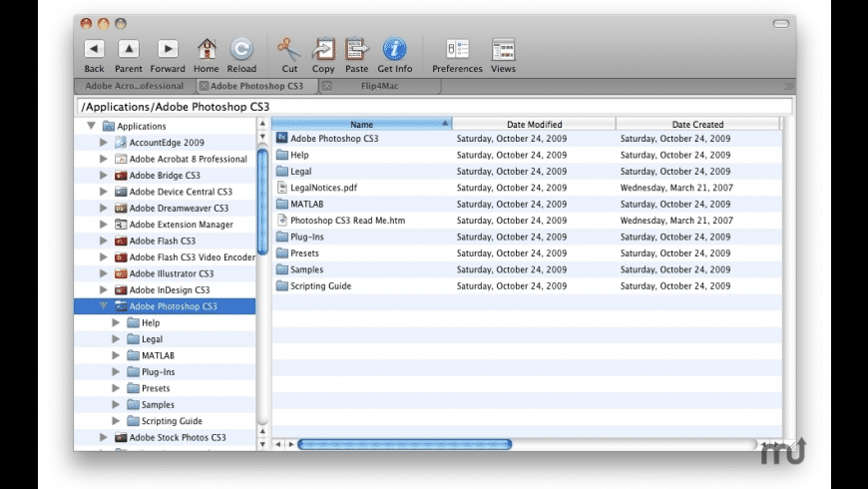
Task: Reload the current folder listing
Action: point(241,49)
